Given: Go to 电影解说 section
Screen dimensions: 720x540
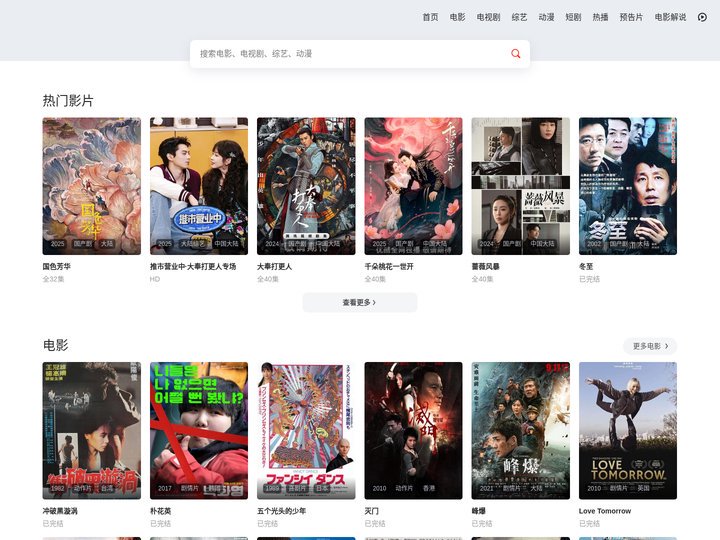Looking at the screenshot, I should coord(670,17).
